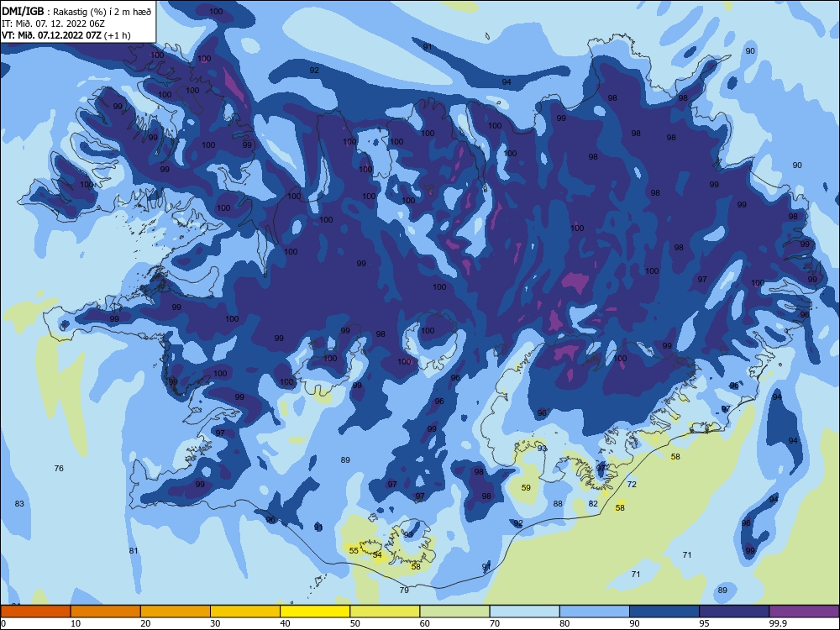Click the light blue 80–90 legend swatch
The width and height of the screenshot is (840, 630).
click(x=595, y=612)
